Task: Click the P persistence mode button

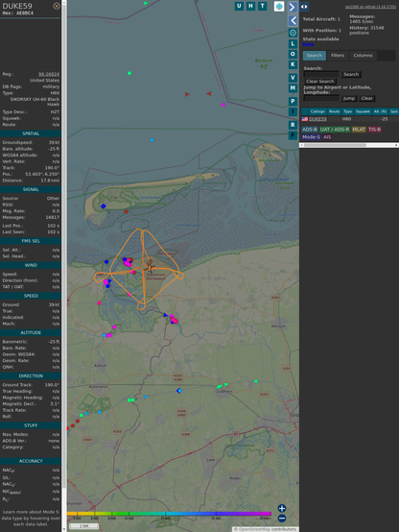Action: point(293,101)
